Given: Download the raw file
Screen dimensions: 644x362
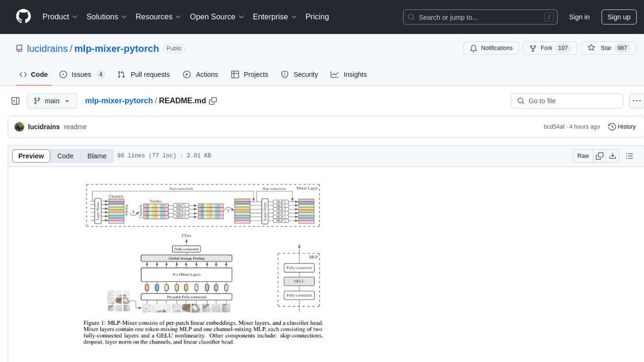Looking at the screenshot, I should point(612,156).
